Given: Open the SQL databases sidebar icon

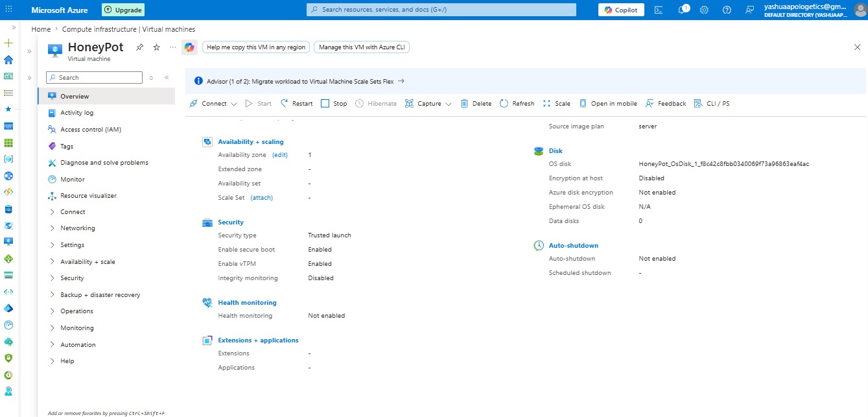Looking at the screenshot, I should click(x=8, y=209).
